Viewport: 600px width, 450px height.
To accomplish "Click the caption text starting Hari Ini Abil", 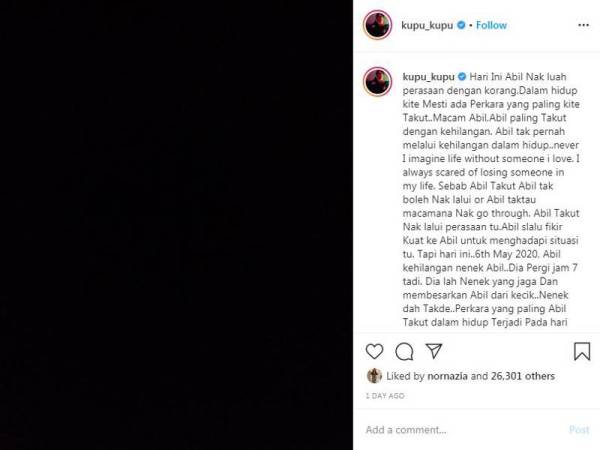I will pyautogui.click(x=491, y=199).
